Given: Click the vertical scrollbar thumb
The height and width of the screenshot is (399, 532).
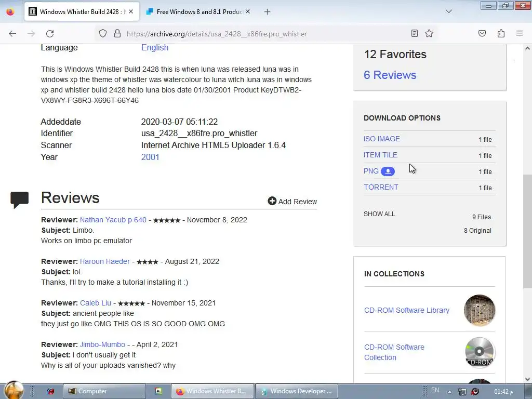Looking at the screenshot, I should click(527, 230).
